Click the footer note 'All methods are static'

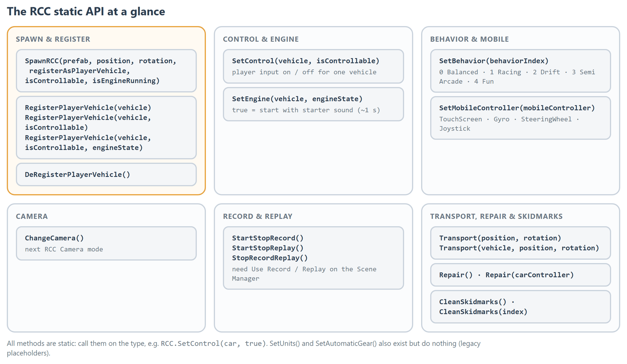244,348
